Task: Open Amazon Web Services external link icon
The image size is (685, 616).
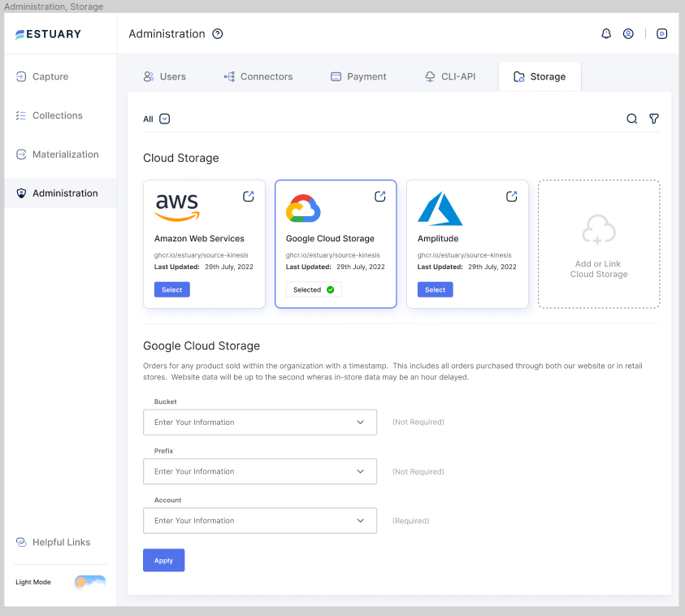Action: (248, 196)
